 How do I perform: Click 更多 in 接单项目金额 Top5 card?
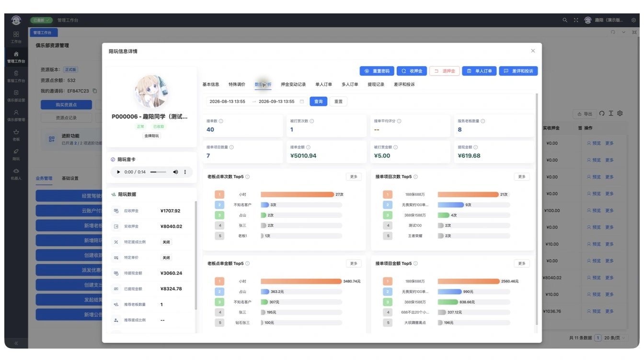(521, 263)
